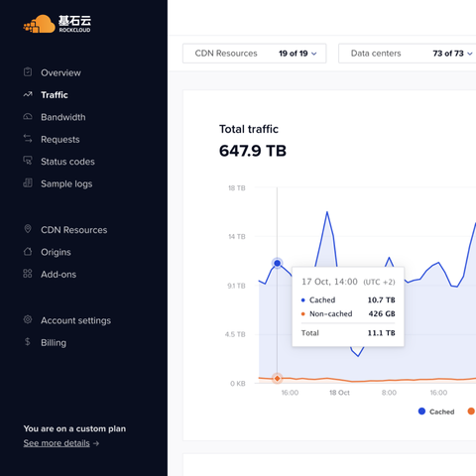Click the Rockcloud logo
The width and height of the screenshot is (476, 476).
[x=57, y=24]
